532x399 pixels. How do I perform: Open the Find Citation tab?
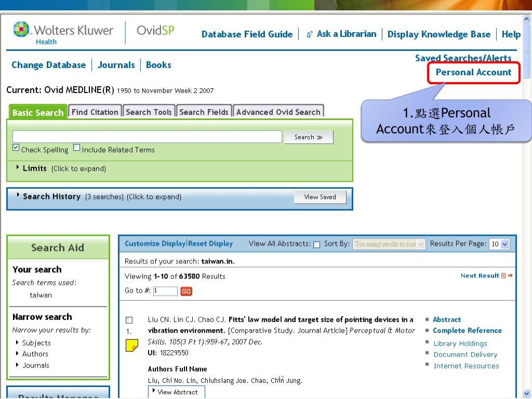(95, 112)
